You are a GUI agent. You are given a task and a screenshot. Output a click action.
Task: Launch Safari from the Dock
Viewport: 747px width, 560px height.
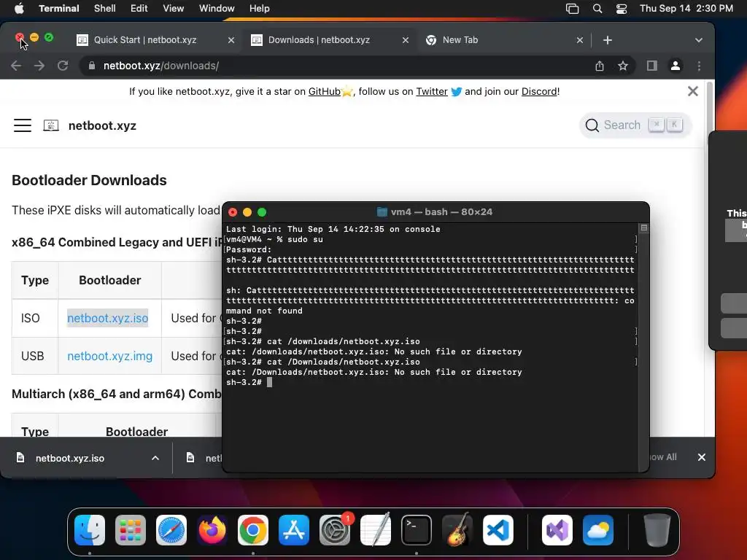tap(171, 530)
